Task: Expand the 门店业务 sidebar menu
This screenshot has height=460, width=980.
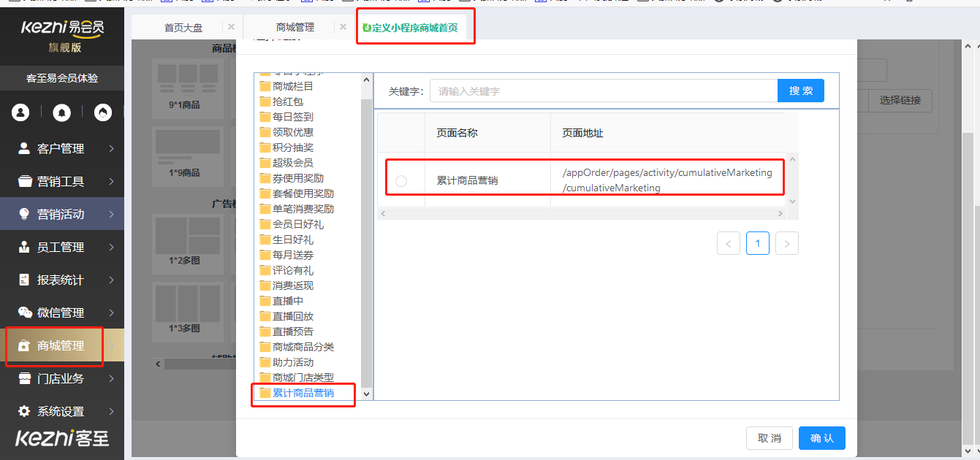Action: [62, 378]
